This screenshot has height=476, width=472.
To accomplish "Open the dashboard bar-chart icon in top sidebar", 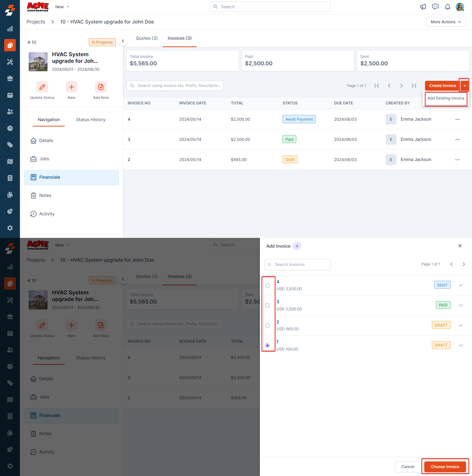I will pos(10,29).
